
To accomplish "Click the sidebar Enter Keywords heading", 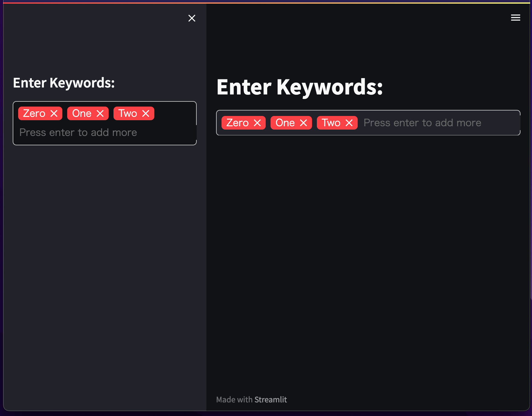I will 64,83.
